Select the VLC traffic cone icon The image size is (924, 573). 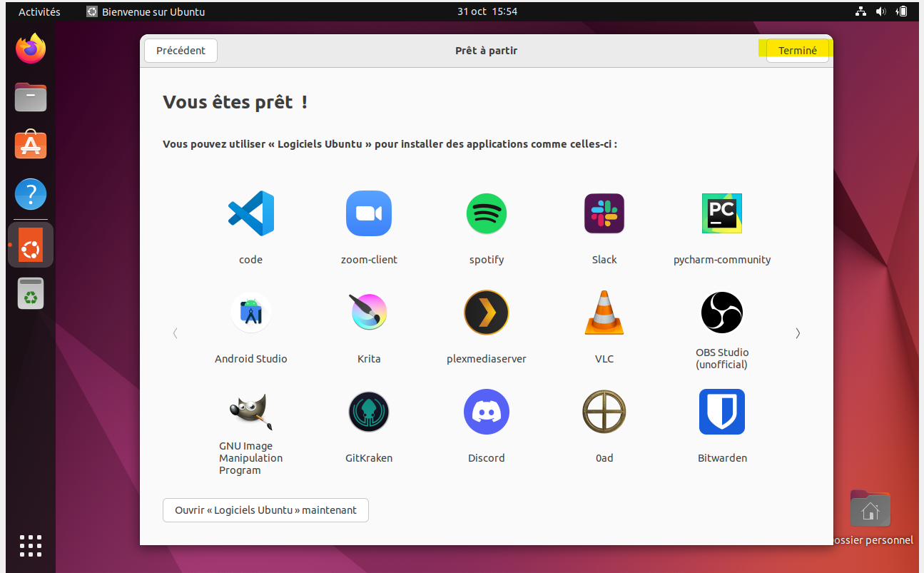coord(604,313)
